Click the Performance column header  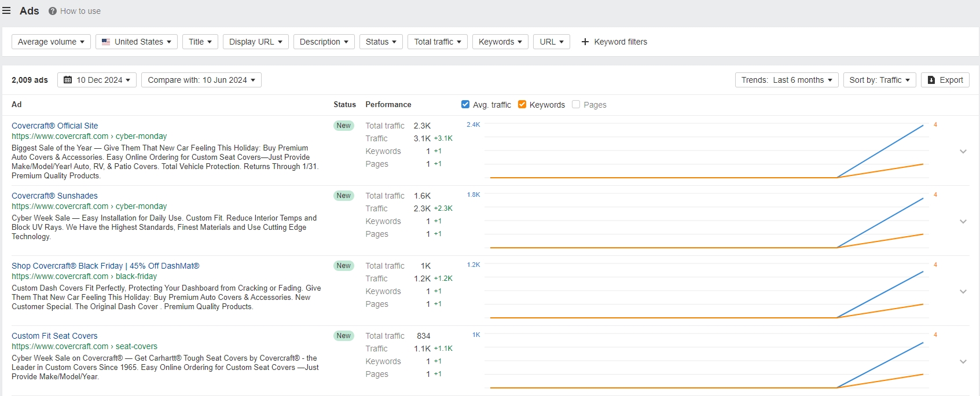[388, 104]
